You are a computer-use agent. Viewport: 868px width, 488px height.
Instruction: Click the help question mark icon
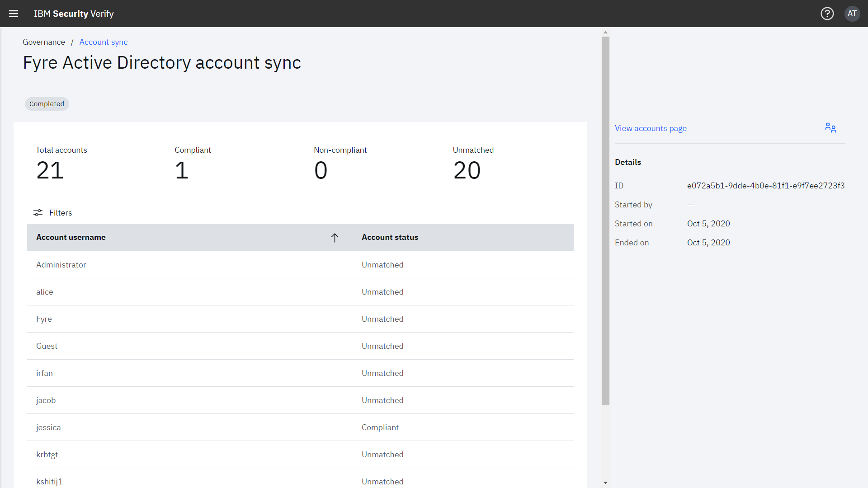point(827,14)
